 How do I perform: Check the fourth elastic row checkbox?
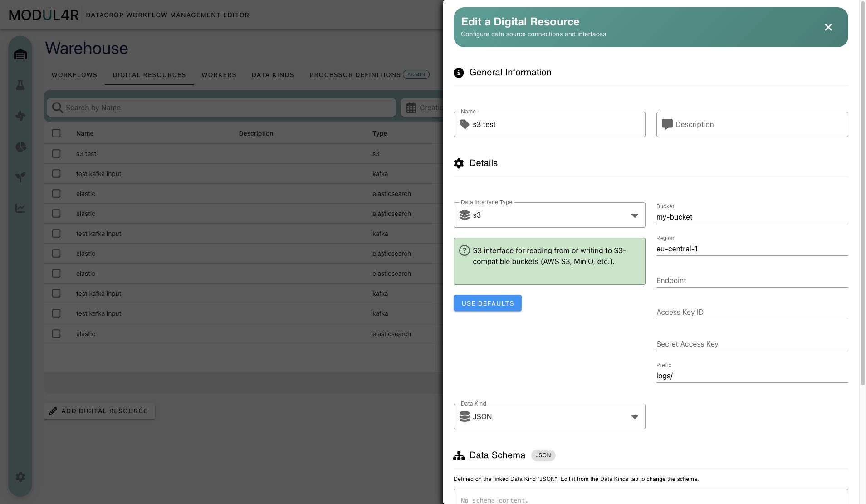click(56, 274)
